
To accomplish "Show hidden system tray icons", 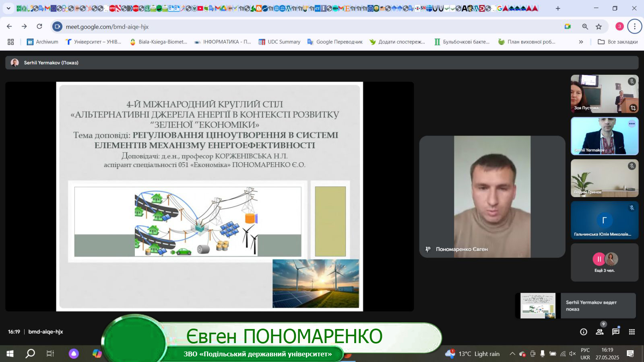I will click(512, 354).
